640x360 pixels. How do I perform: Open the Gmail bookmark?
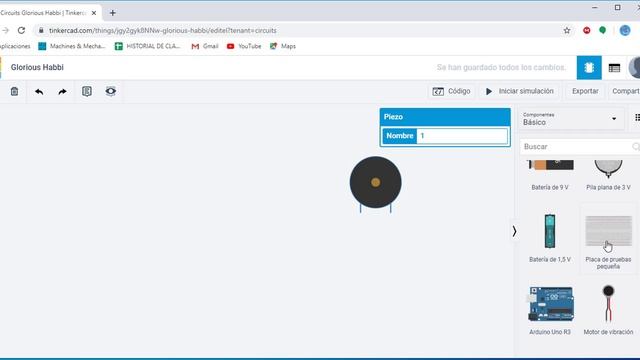coord(205,46)
